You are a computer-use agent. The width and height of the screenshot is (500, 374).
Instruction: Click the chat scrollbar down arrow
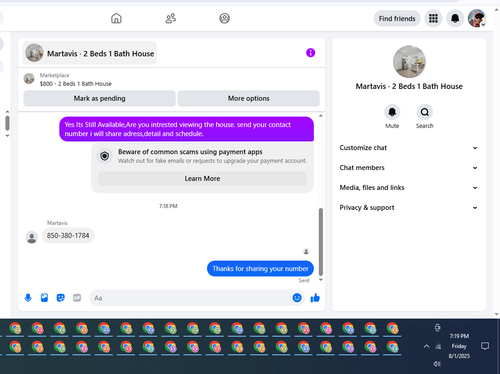coord(321,280)
